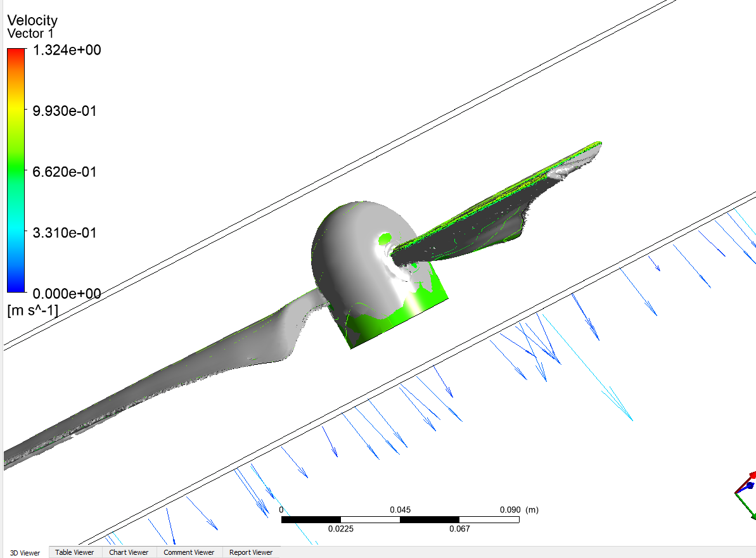Image resolution: width=756 pixels, height=558 pixels.
Task: Click the red axis of the orientation triad
Action: 746,480
